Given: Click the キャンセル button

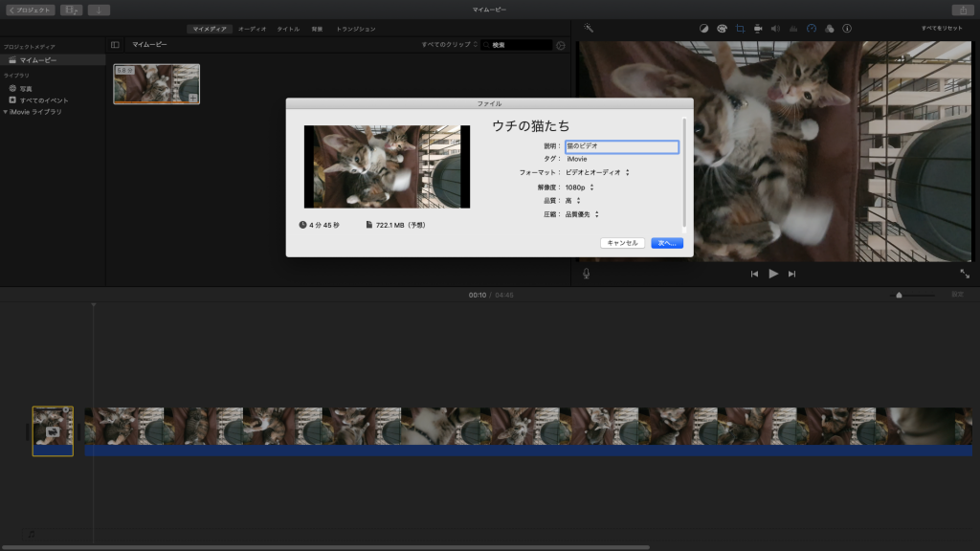Looking at the screenshot, I should (x=622, y=243).
